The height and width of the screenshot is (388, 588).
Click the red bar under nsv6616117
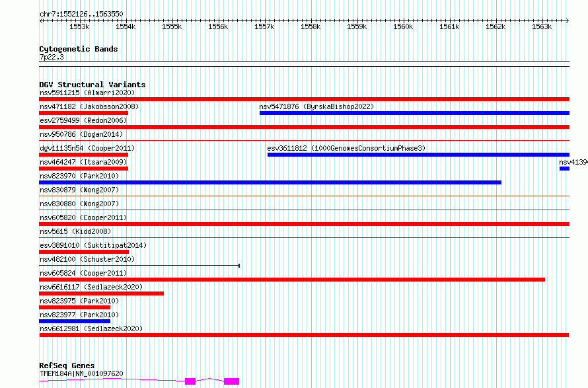coord(101,293)
